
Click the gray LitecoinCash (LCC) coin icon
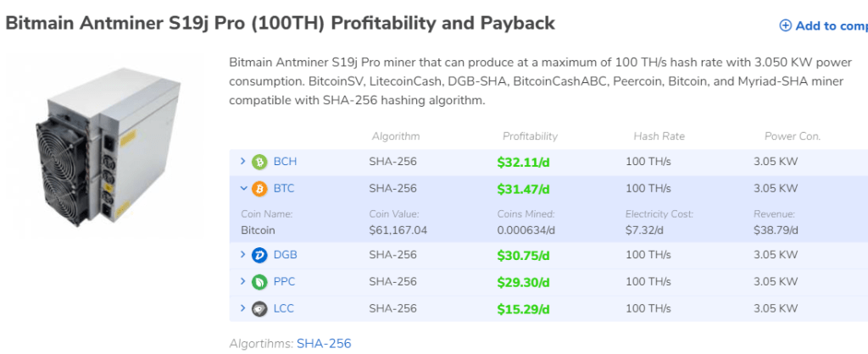tap(259, 308)
